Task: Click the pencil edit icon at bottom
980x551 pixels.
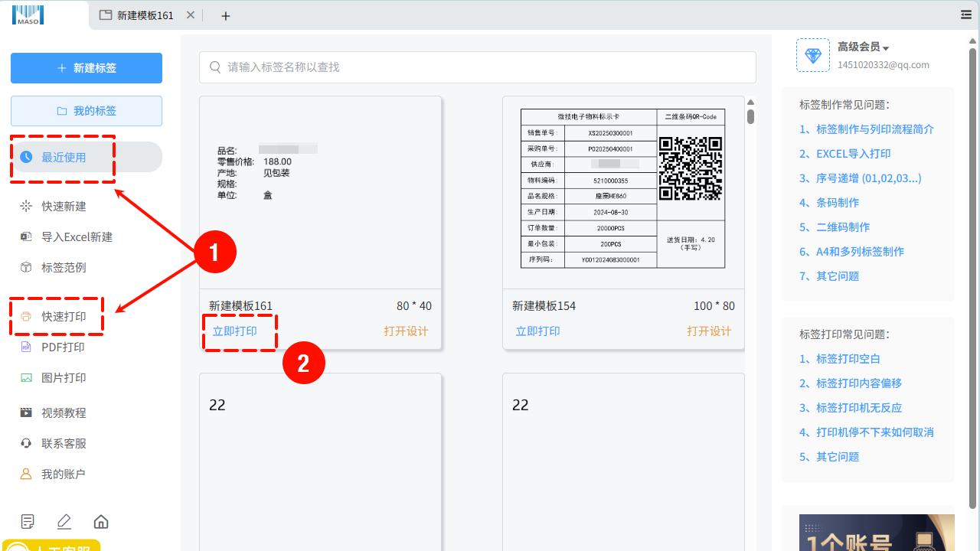Action: coord(64,522)
